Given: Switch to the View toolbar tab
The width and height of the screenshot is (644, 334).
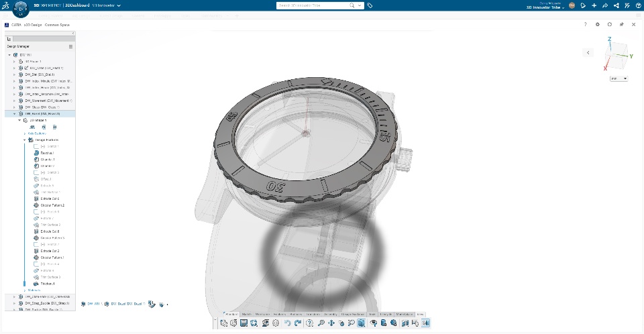Looking at the screenshot, I should [420, 315].
